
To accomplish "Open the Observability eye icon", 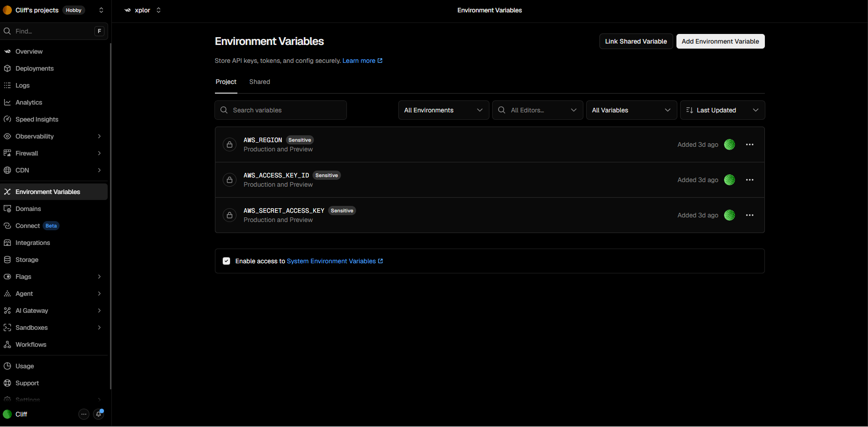I will 7,136.
